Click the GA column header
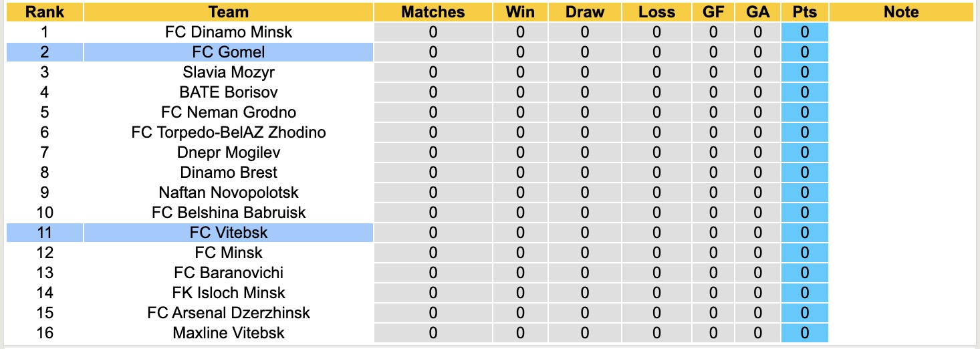The height and width of the screenshot is (349, 980). [x=758, y=12]
